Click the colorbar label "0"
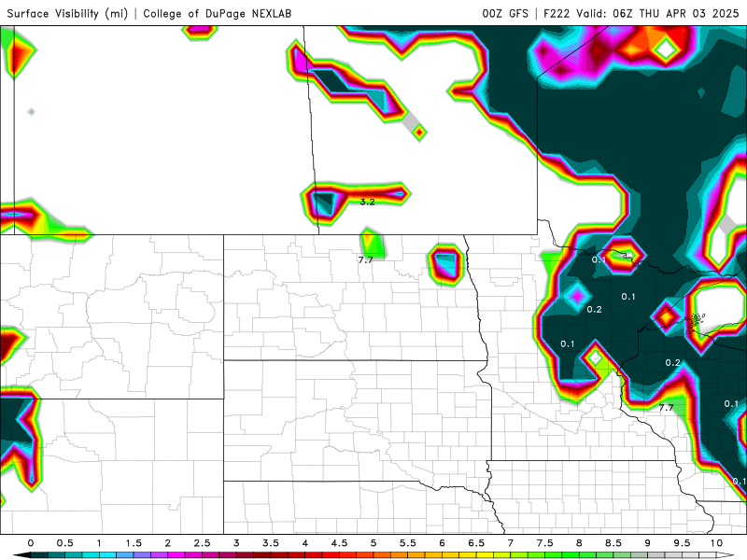 pyautogui.click(x=31, y=543)
